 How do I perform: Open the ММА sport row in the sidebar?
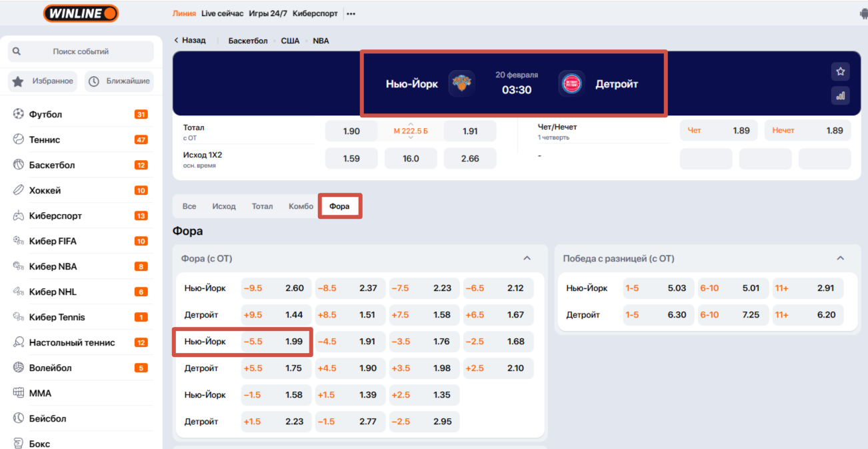pyautogui.click(x=81, y=393)
